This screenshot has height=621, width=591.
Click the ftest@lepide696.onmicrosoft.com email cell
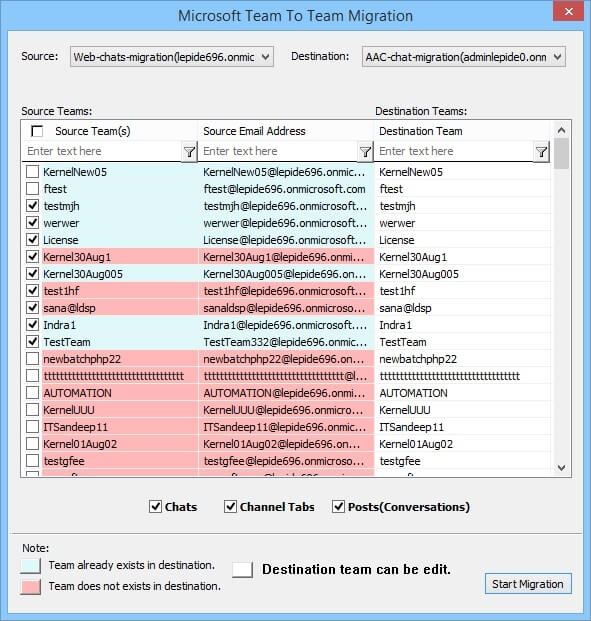point(286,189)
